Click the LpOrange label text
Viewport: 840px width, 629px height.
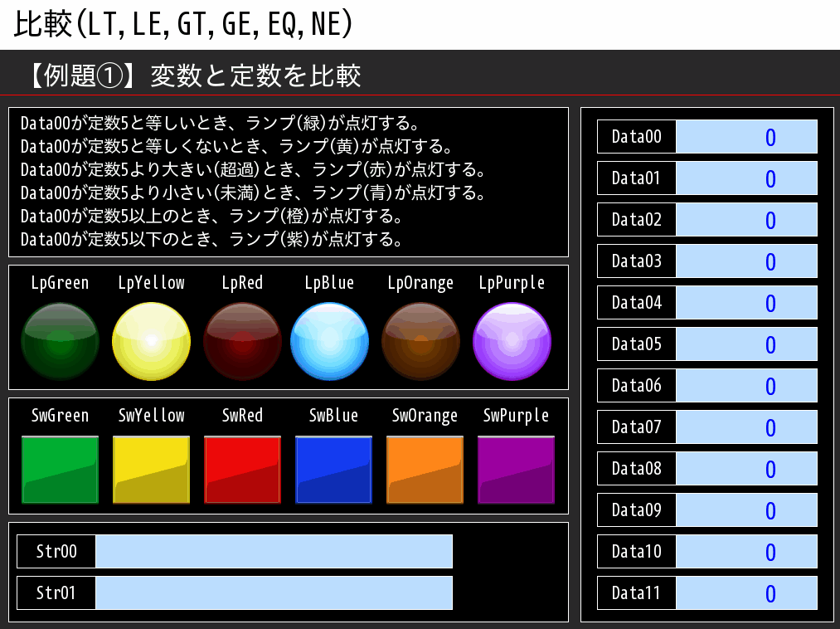pyautogui.click(x=420, y=283)
